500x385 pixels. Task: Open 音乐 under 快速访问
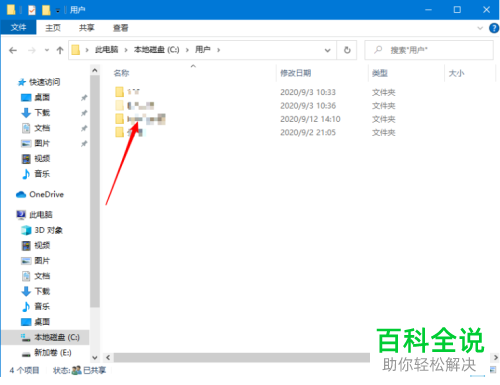click(42, 174)
